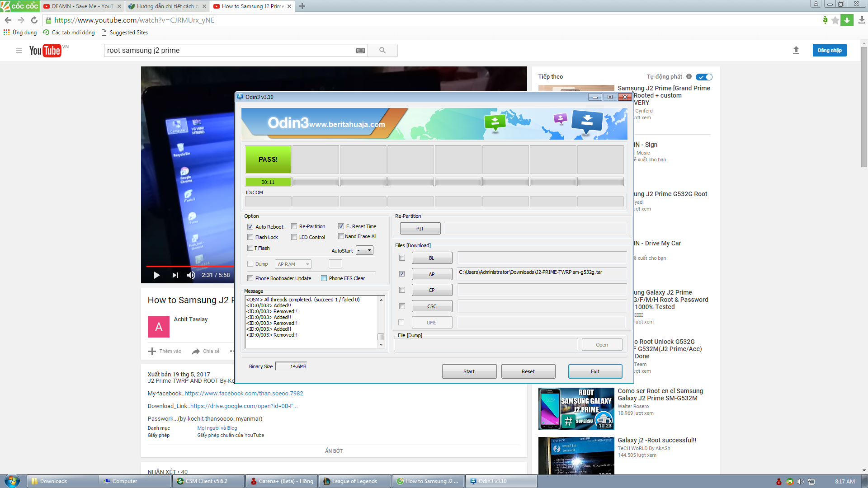Switch to DEAMN - Save Me tab
This screenshot has height=488, width=868.
(x=82, y=6)
